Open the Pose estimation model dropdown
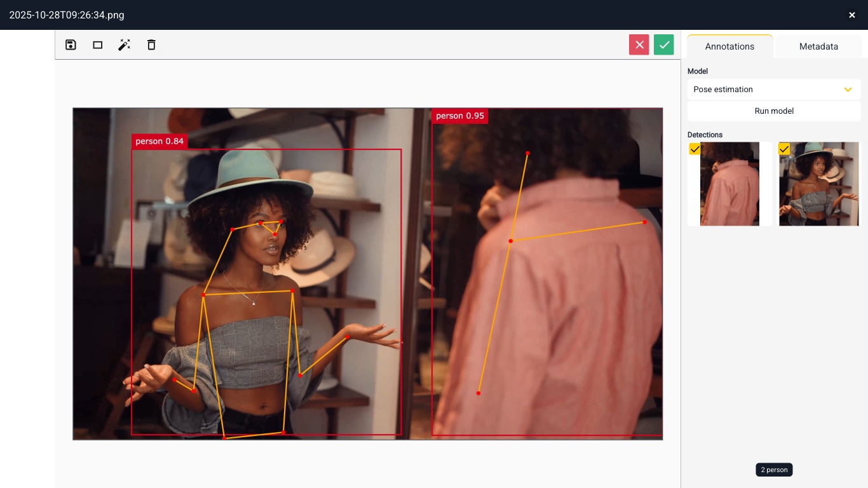The height and width of the screenshot is (488, 868). [x=773, y=90]
